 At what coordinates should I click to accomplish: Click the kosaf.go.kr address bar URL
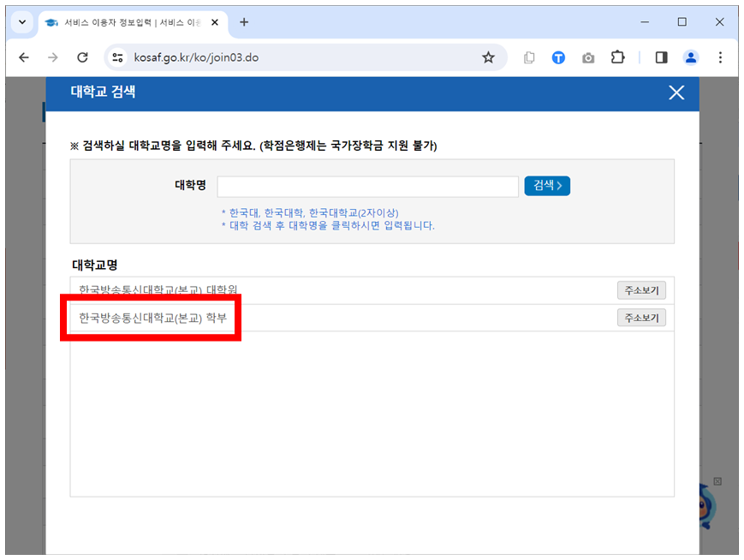tap(196, 58)
